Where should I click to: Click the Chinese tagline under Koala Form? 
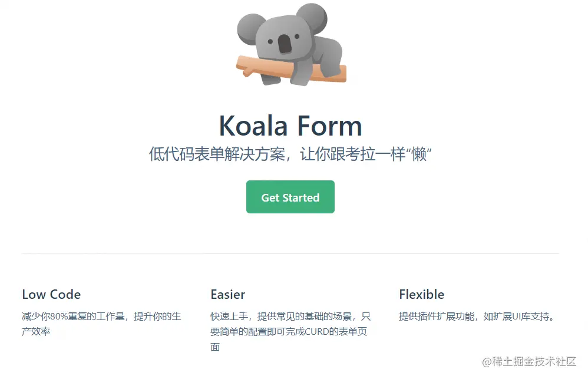click(x=290, y=152)
